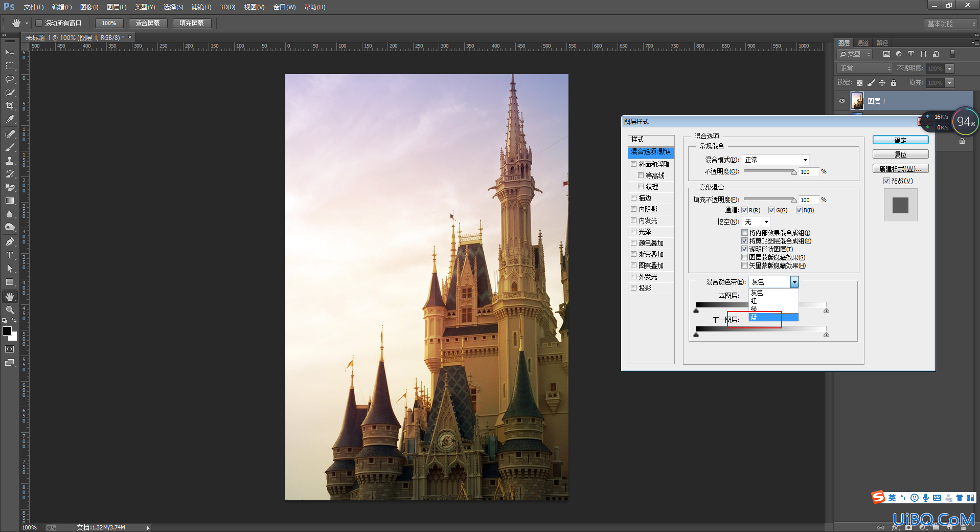Open the 滤镜(T) menu
This screenshot has height=532, width=980.
tap(201, 7)
